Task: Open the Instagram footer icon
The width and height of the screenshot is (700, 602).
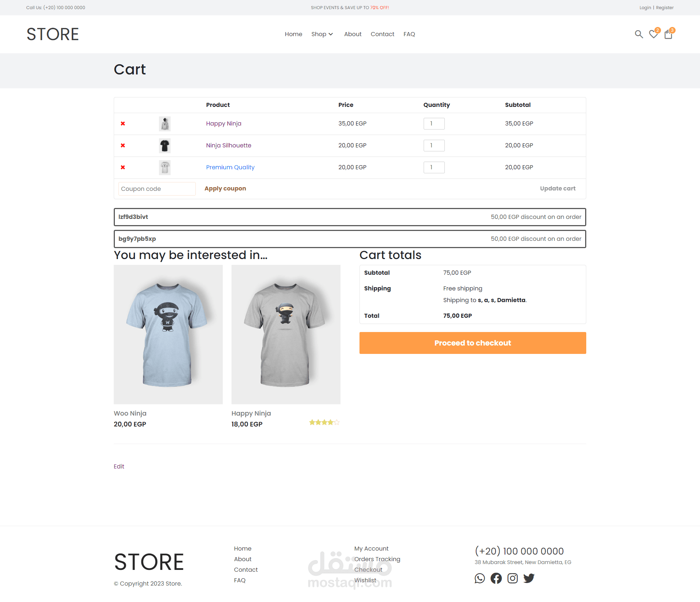Action: coord(513,578)
